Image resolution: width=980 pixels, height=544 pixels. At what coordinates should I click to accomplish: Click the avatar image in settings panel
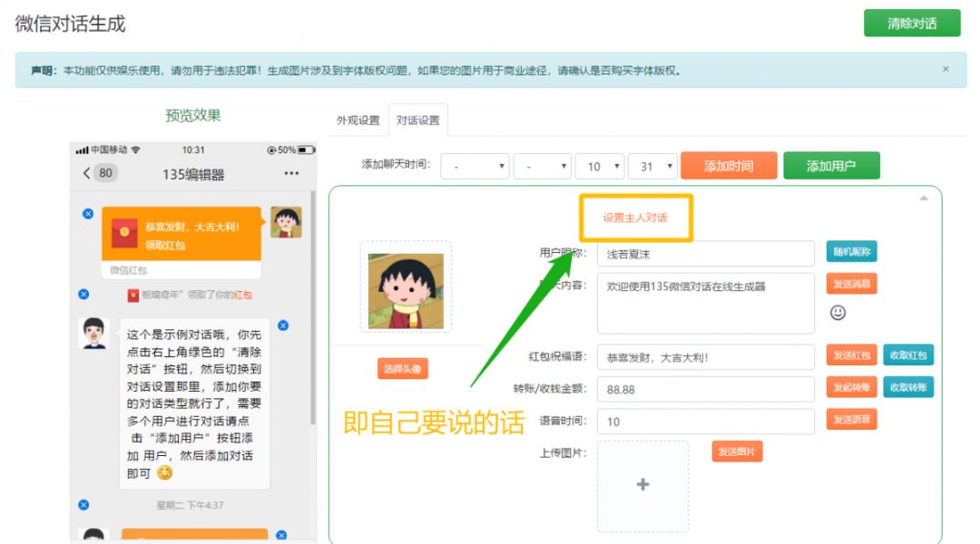pyautogui.click(x=406, y=290)
